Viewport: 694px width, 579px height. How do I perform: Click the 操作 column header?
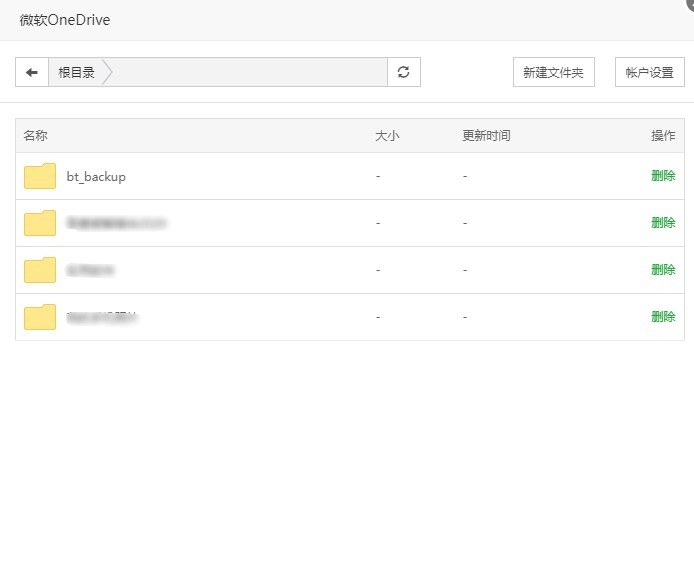pyautogui.click(x=663, y=135)
